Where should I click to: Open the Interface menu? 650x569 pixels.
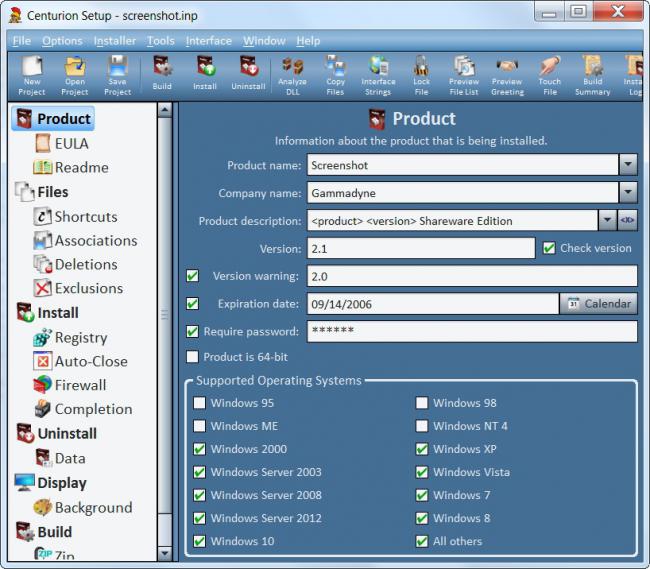(209, 41)
